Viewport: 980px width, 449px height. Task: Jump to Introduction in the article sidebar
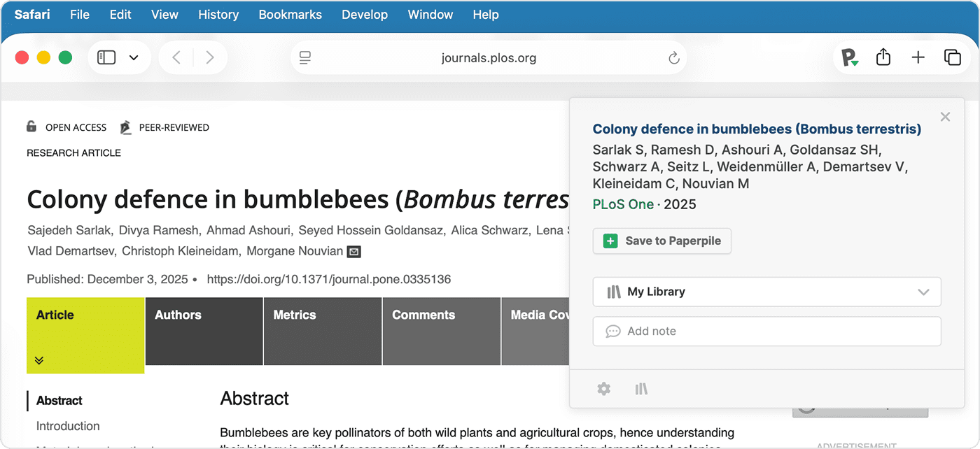[x=68, y=426]
